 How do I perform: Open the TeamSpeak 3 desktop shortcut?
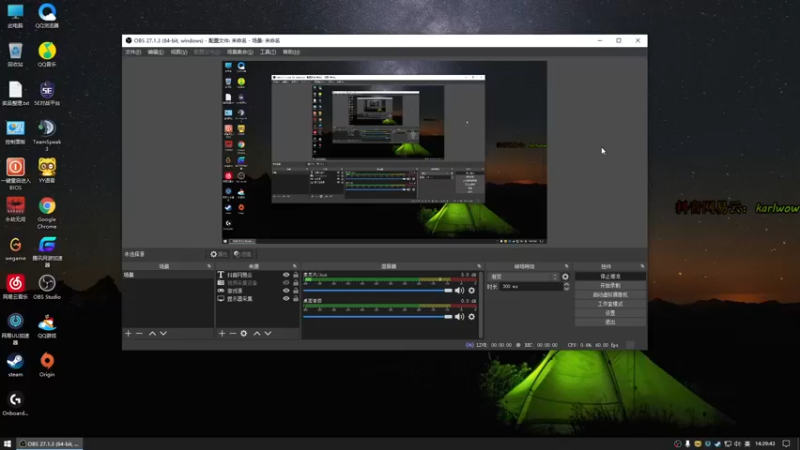coord(47,135)
